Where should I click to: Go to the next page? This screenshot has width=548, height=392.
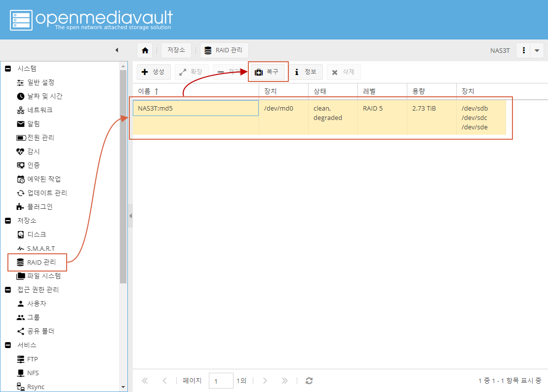pos(265,381)
